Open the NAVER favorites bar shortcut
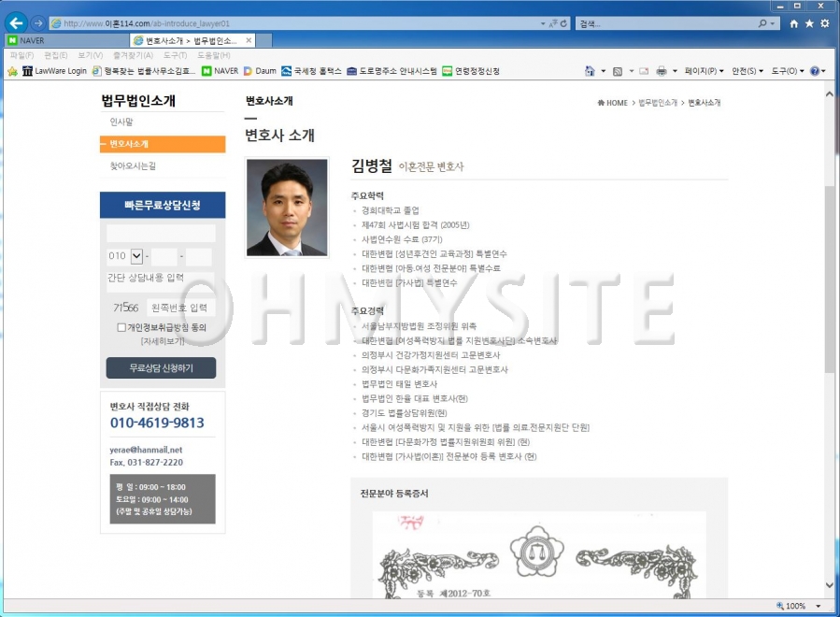 click(220, 71)
